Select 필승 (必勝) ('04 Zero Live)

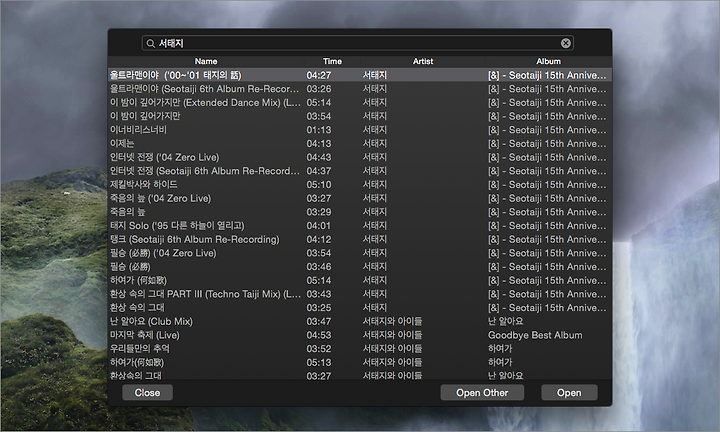pyautogui.click(x=360, y=253)
